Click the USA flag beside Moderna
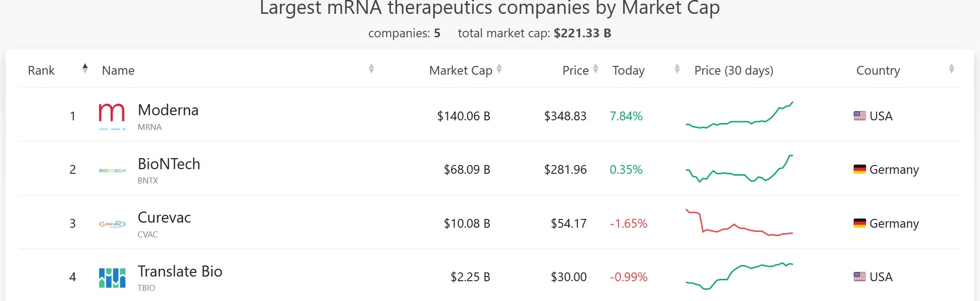 pos(860,116)
